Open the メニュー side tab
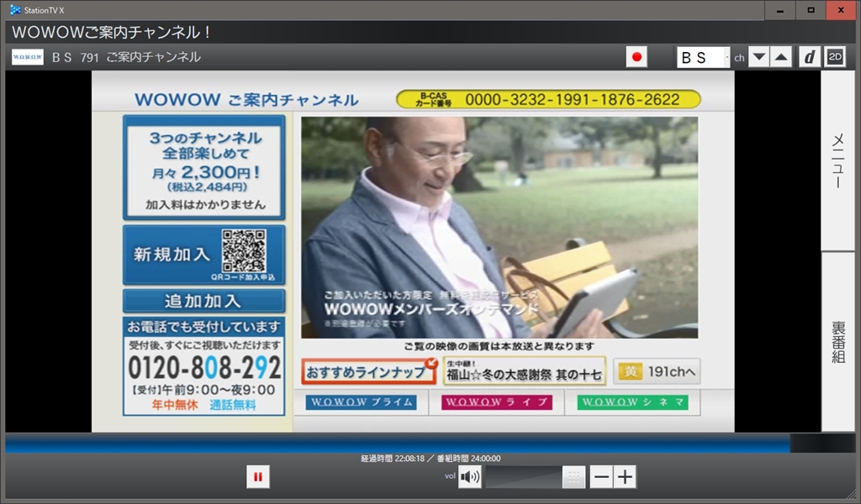This screenshot has height=504, width=861. point(838,160)
